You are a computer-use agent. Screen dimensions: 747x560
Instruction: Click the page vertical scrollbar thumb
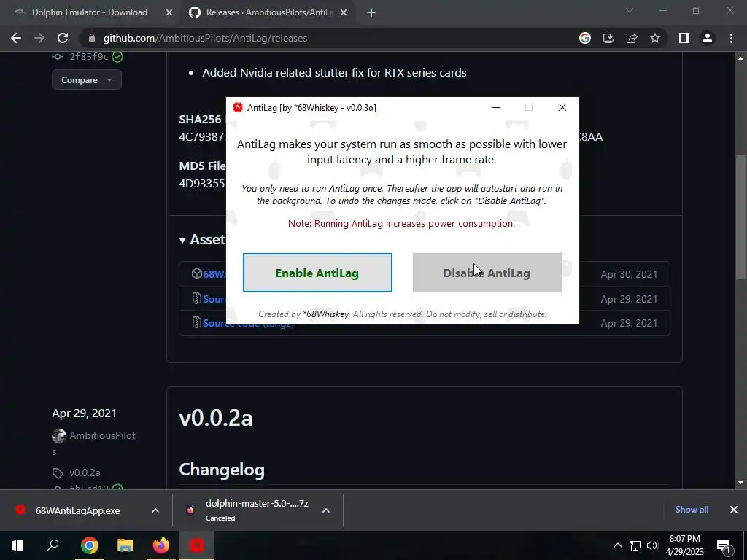(x=741, y=217)
